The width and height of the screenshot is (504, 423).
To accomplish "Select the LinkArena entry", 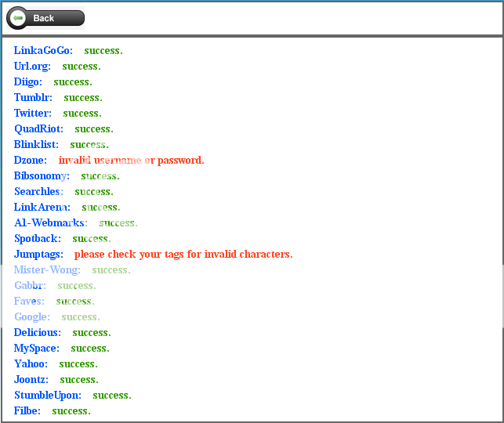I will [x=42, y=207].
